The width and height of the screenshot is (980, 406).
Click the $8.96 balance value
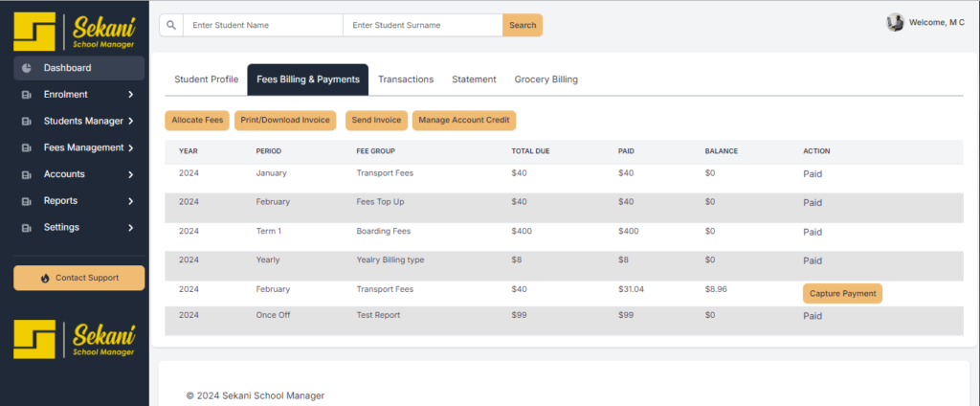tap(716, 289)
